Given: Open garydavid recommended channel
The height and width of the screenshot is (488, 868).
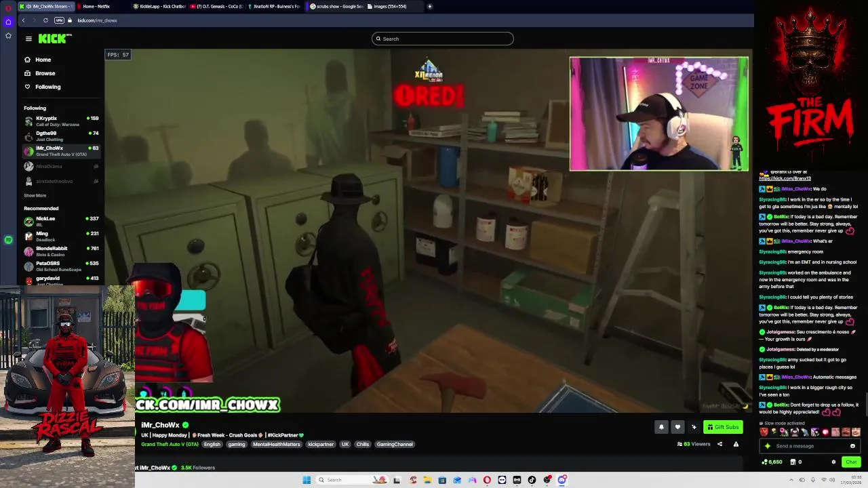Looking at the screenshot, I should click(61, 279).
